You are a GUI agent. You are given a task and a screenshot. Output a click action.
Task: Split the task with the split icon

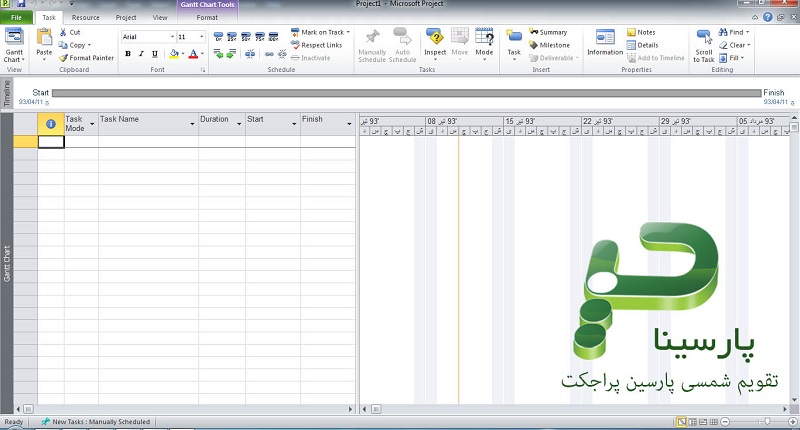click(x=250, y=54)
